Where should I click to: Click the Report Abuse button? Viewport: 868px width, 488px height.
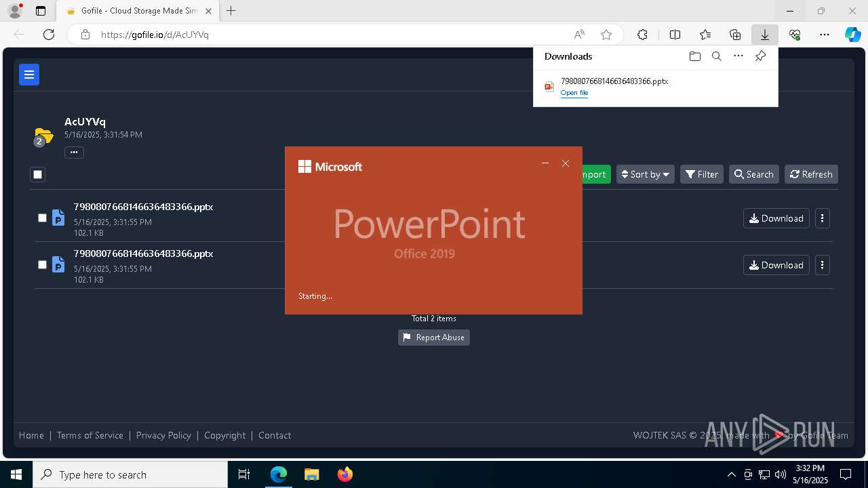434,338
